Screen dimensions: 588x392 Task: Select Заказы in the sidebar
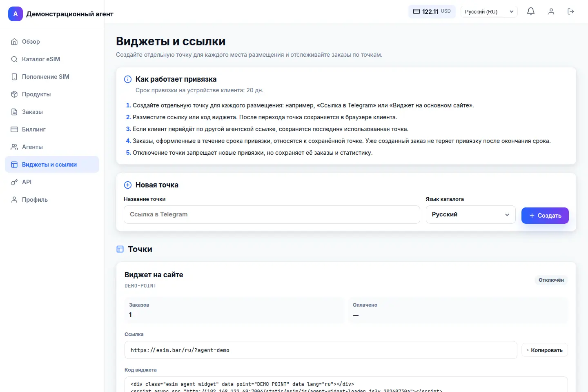[52, 112]
